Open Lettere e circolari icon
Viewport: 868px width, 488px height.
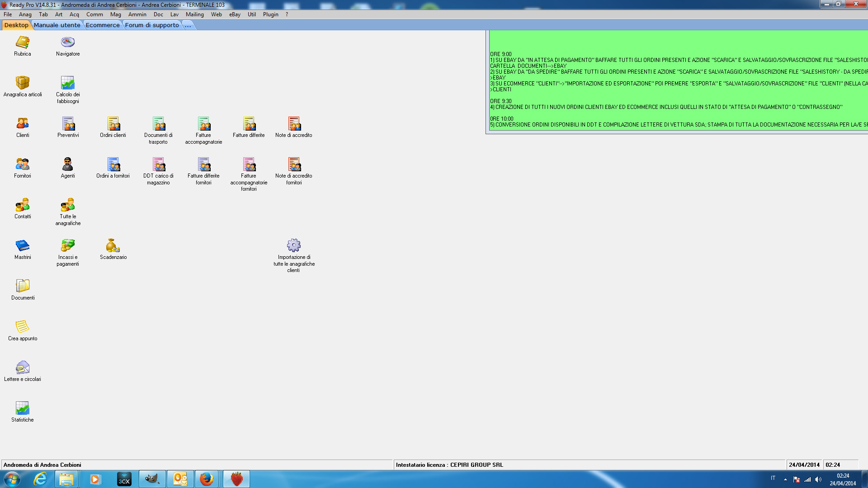23,368
